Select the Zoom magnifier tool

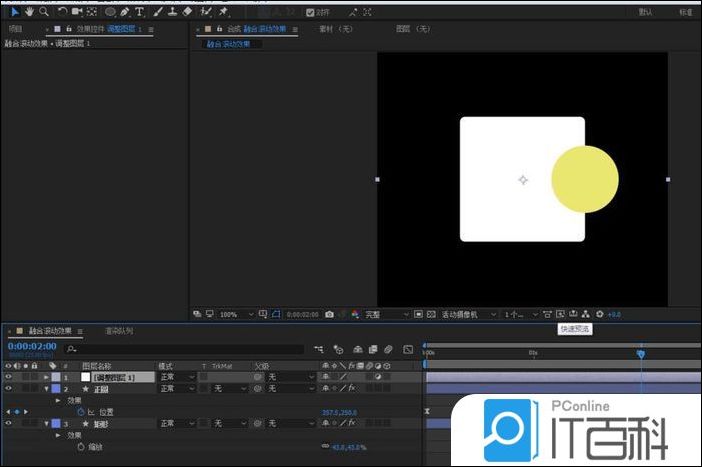pyautogui.click(x=44, y=12)
